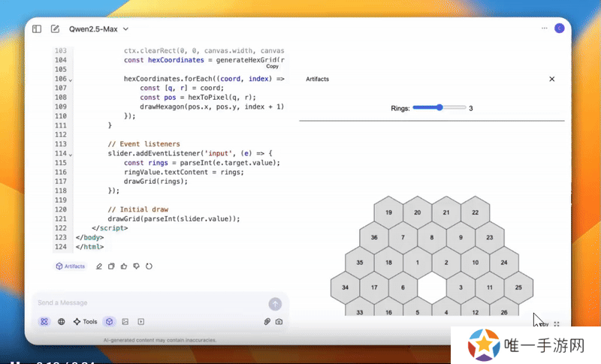Click the empty white center hexagon
Screen dimensions: 601x364
[432, 287]
